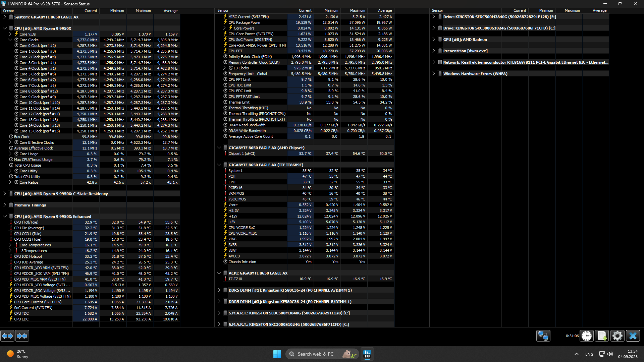Close sensors with the blue X button
644x362 pixels.
633,336
